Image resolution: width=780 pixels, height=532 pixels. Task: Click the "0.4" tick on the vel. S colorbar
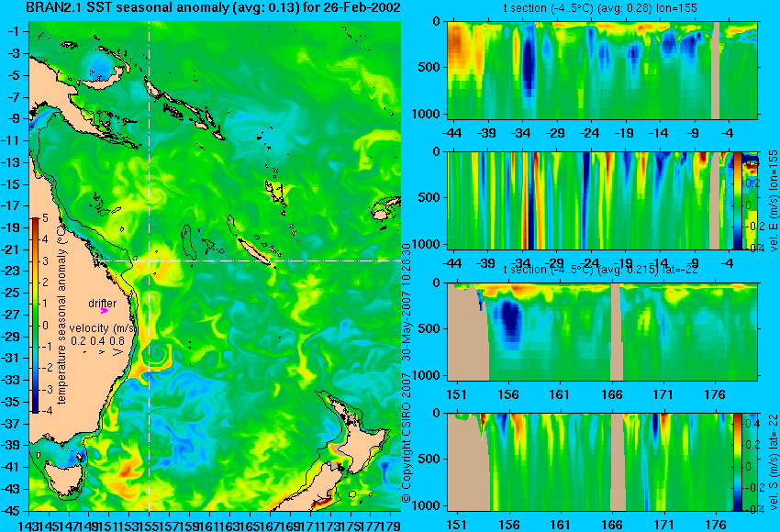click(752, 424)
